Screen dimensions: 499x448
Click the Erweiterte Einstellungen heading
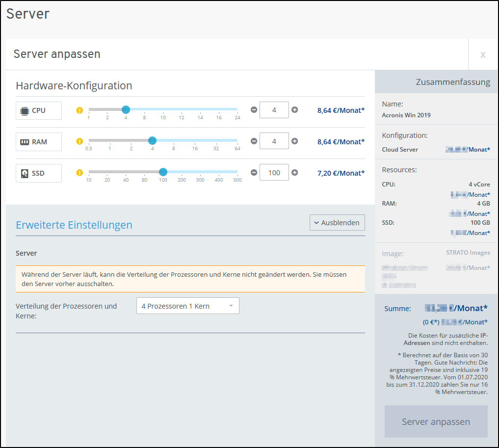74,225
